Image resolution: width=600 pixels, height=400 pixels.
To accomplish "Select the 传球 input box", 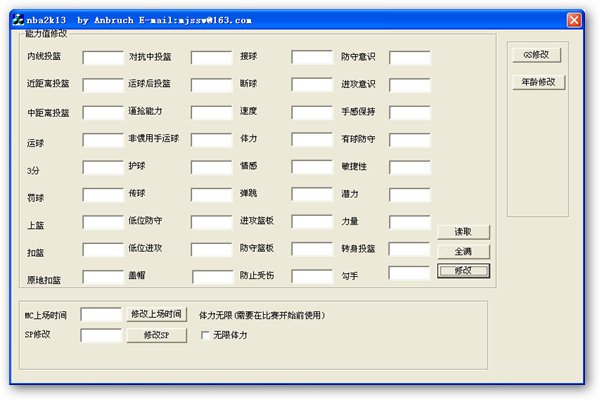I will pyautogui.click(x=212, y=195).
